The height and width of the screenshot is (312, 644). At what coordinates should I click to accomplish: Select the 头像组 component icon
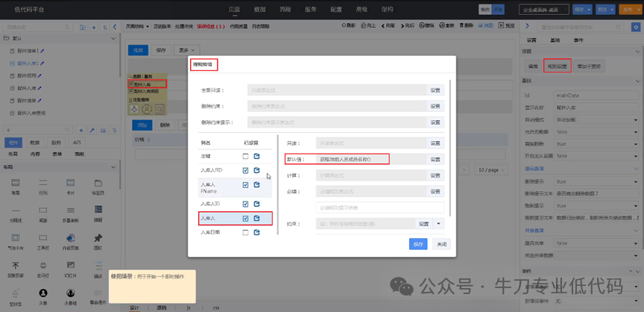[70, 293]
